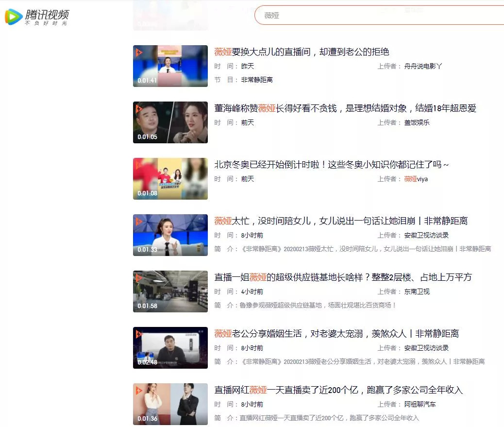The height and width of the screenshot is (427, 504).
Task: Click description 直播网红薇娅一天直播卖了近200个亿
Action: (330, 418)
